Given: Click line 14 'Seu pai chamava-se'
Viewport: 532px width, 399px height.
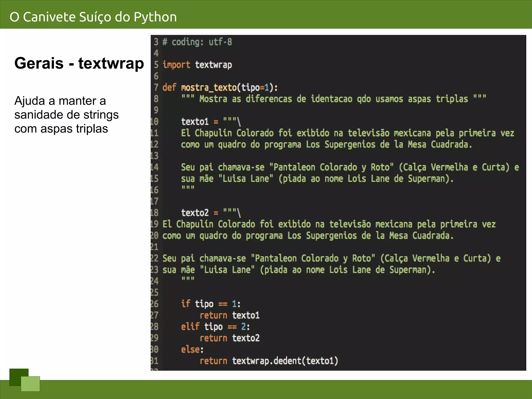Looking at the screenshot, I should 350,167.
